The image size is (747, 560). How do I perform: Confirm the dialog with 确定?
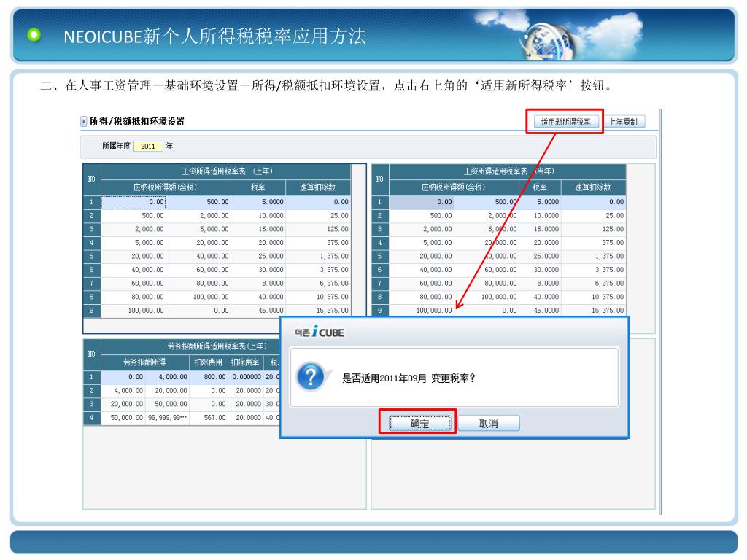point(419,423)
